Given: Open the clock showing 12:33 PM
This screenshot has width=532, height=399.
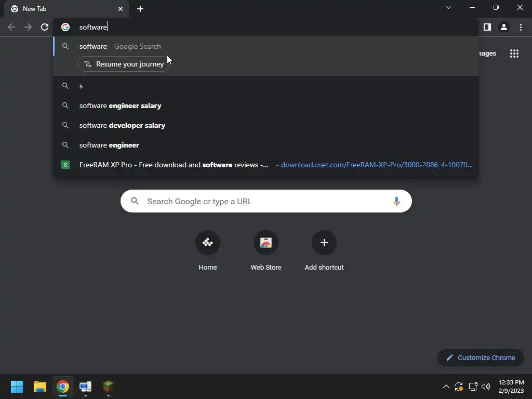Looking at the screenshot, I should pos(511,387).
